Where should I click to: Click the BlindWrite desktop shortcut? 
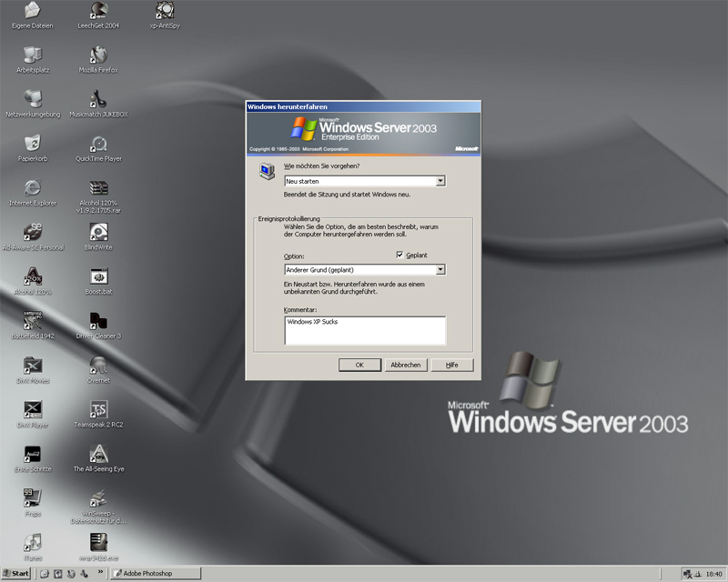click(x=98, y=237)
